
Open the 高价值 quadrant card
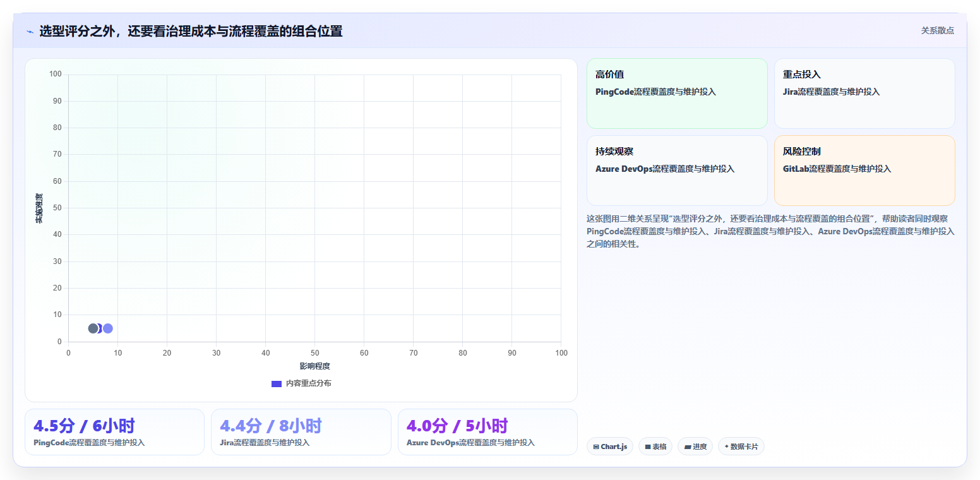coord(677,93)
